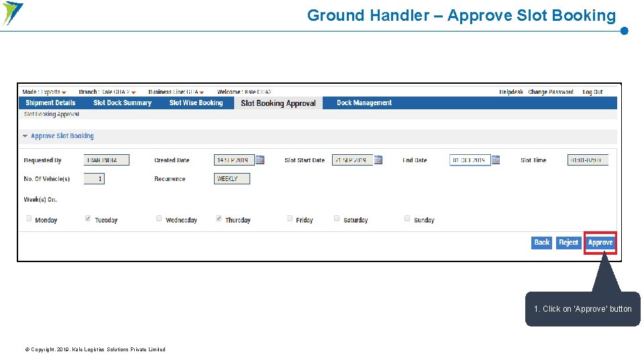Open the End Date calendar icon
Viewport: 644px width, 362px height.
coord(496,160)
